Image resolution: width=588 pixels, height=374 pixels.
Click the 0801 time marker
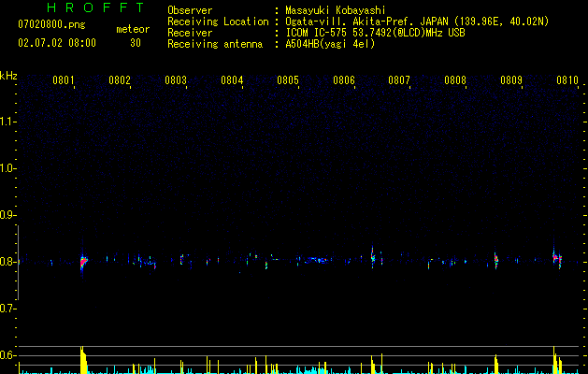63,80
